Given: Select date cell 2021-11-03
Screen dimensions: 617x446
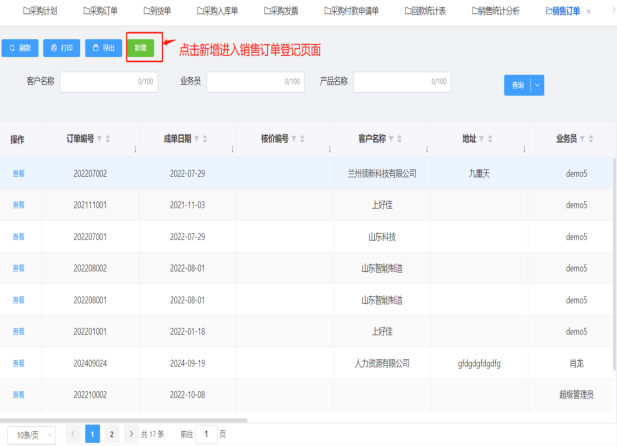Looking at the screenshot, I should click(x=188, y=205).
